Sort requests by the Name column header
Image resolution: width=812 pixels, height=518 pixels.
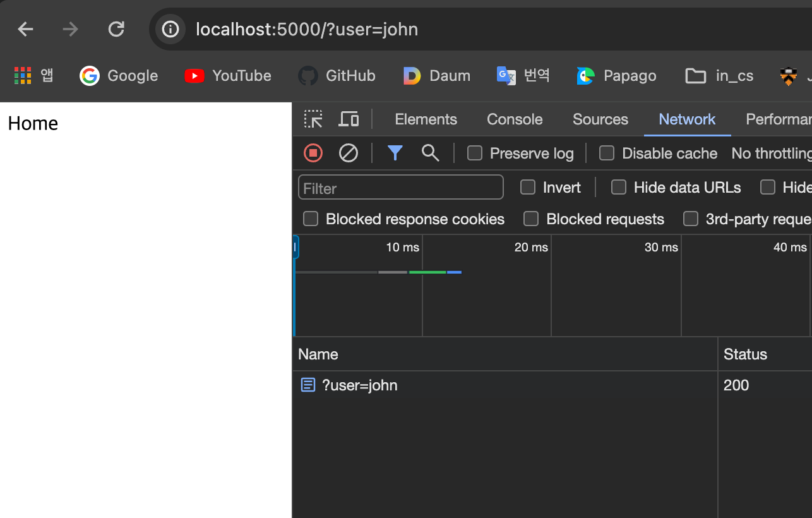tap(505, 354)
